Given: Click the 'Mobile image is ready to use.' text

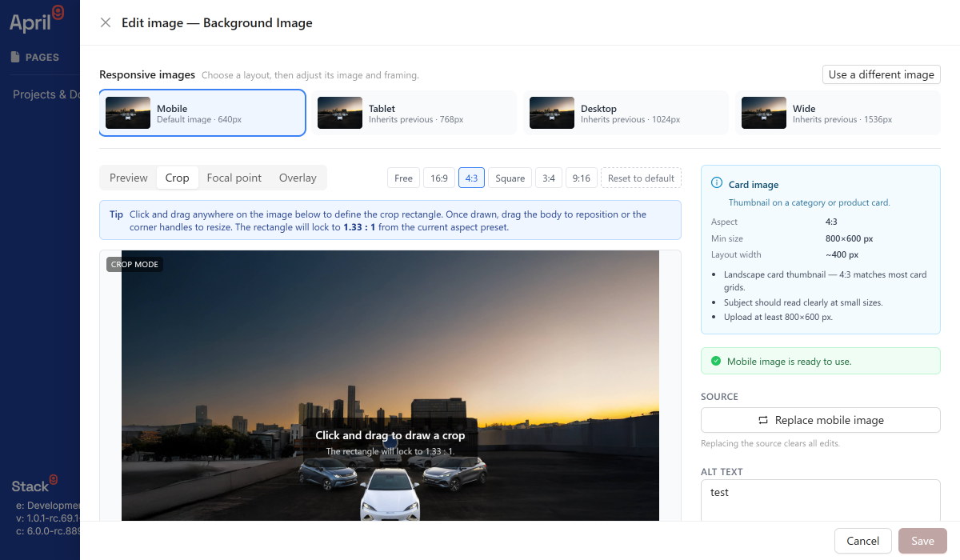Looking at the screenshot, I should click(789, 362).
